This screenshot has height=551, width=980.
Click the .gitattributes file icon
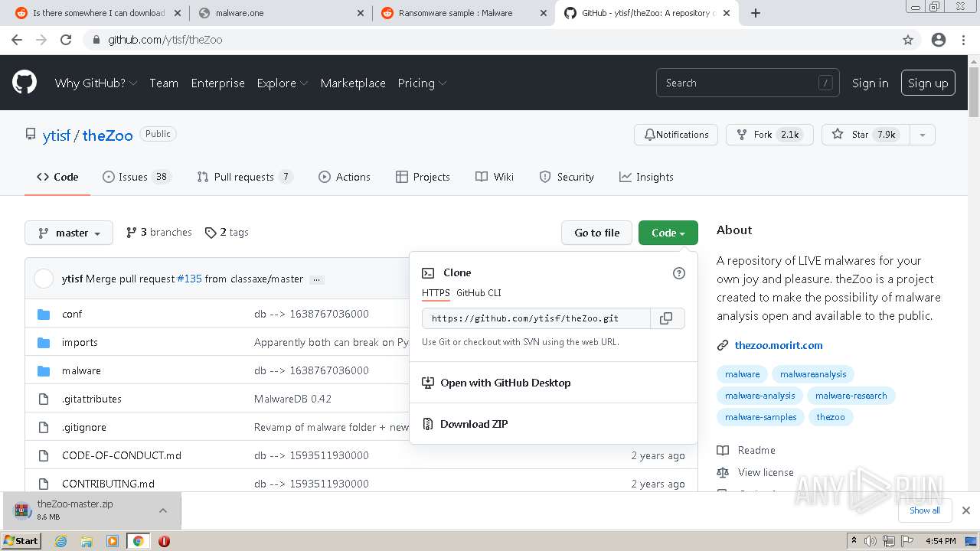tap(44, 399)
